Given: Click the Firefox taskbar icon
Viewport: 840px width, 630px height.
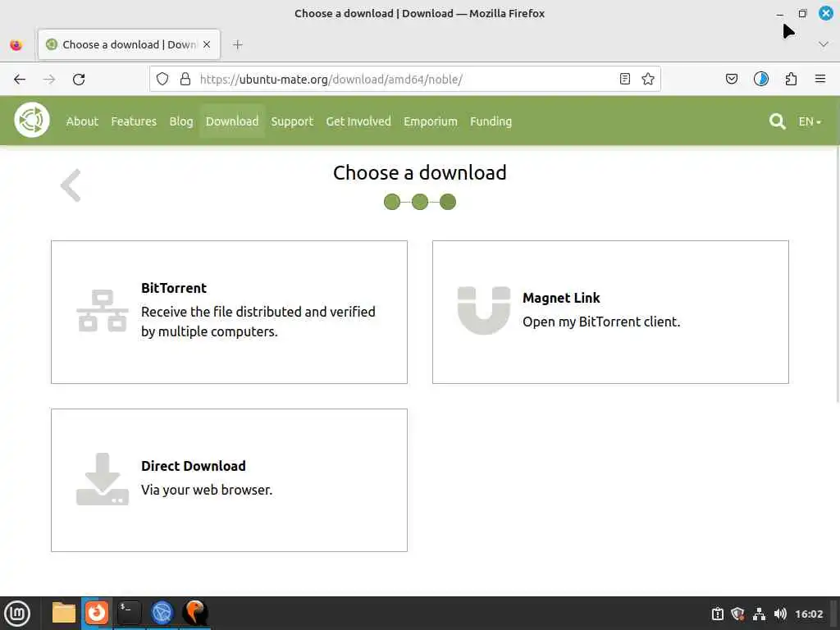Looking at the screenshot, I should (x=97, y=613).
